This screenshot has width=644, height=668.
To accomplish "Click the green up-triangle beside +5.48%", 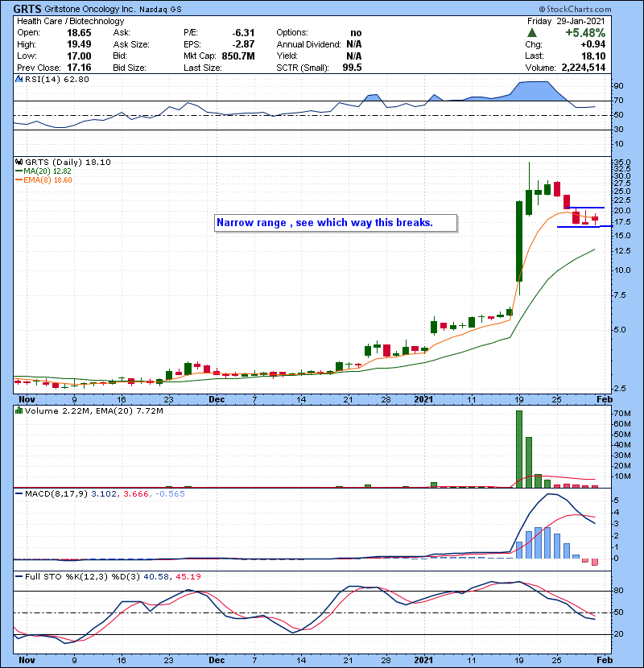I will (x=531, y=33).
